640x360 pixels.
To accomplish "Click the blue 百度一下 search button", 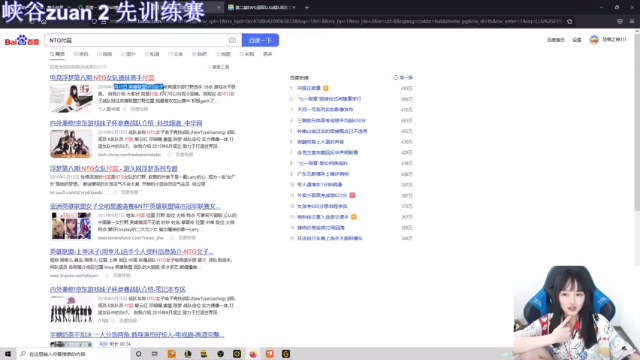I will [x=260, y=40].
